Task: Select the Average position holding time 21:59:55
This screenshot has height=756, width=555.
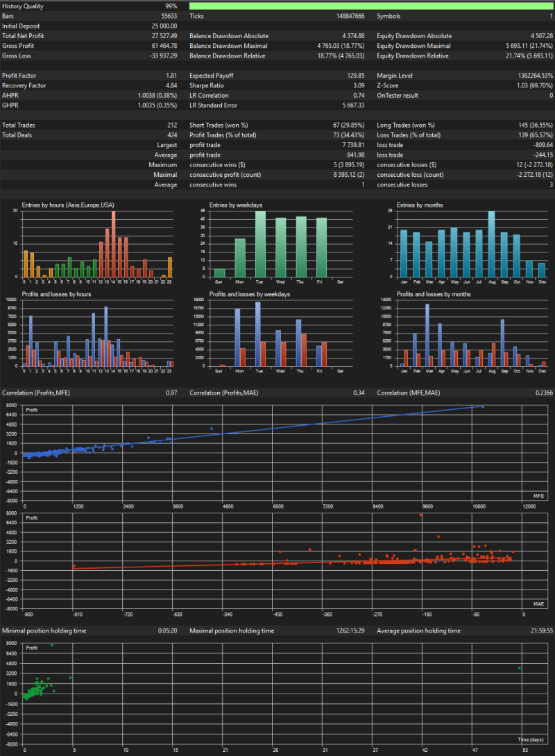Action: 542,630
